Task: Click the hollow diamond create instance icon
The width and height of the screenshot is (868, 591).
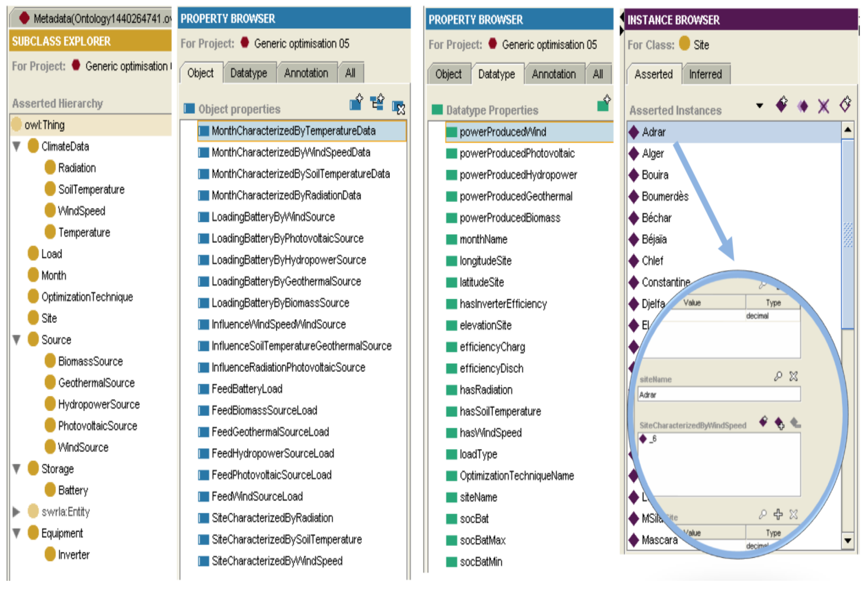Action: point(845,105)
